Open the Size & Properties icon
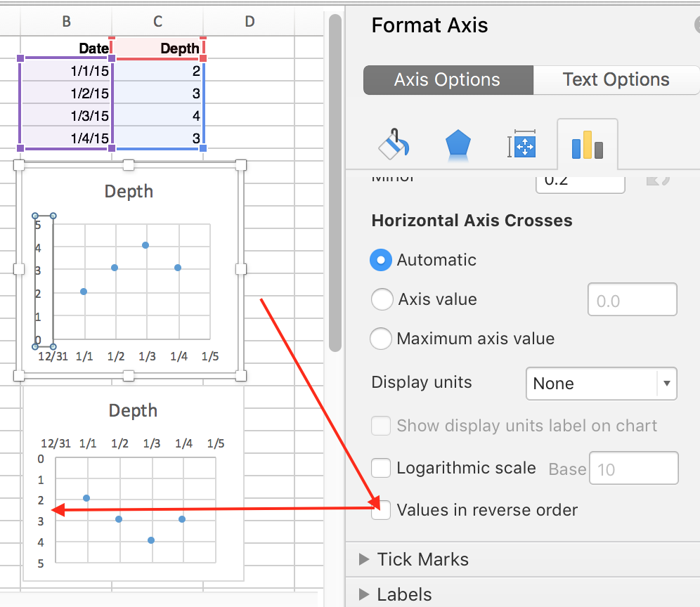This screenshot has width=700, height=607. click(521, 144)
